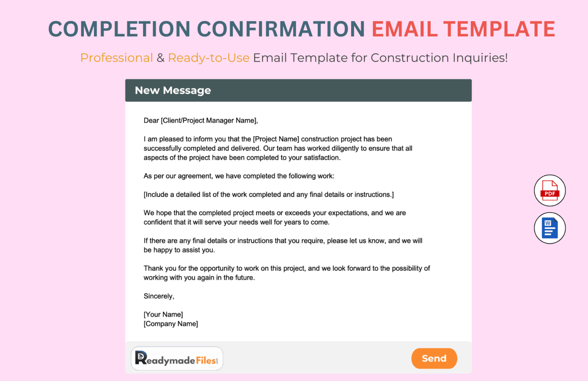Click the 'I am pleased to inform you' paragraph
This screenshot has width=588, height=381.
point(278,148)
